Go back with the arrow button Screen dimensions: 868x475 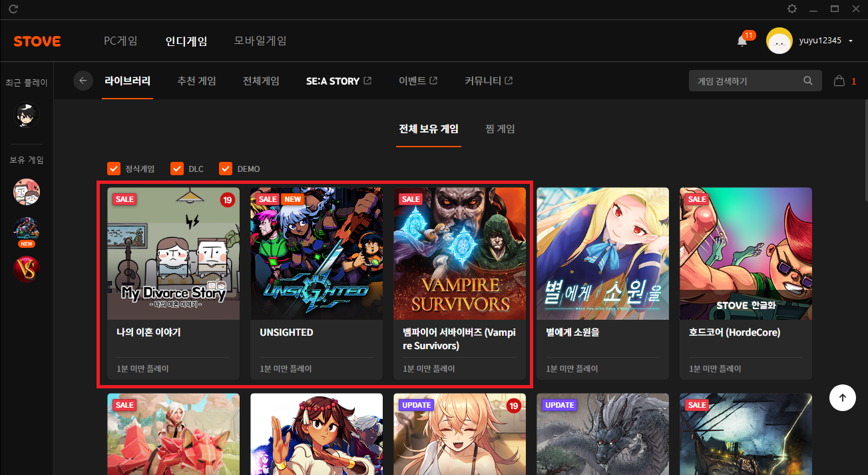[83, 81]
